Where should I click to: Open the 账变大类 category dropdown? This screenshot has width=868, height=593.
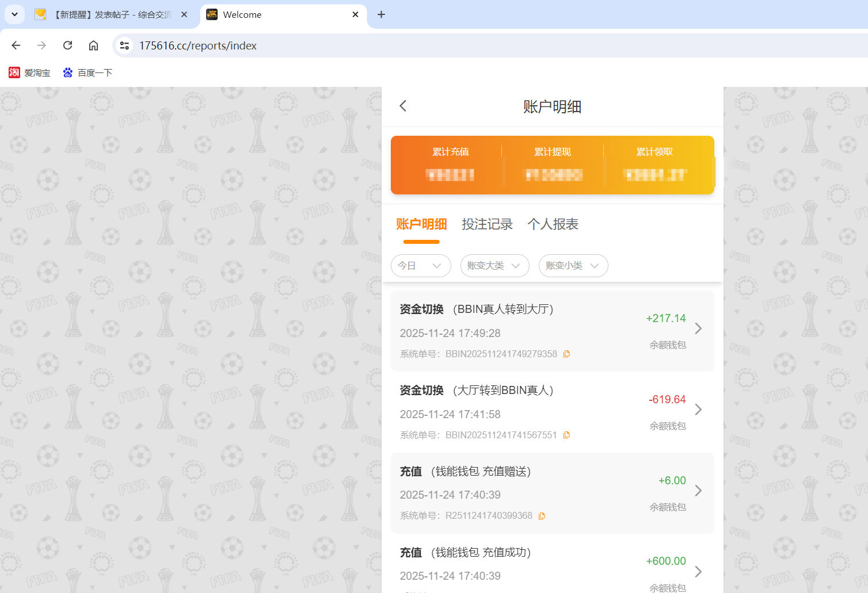[x=494, y=266]
